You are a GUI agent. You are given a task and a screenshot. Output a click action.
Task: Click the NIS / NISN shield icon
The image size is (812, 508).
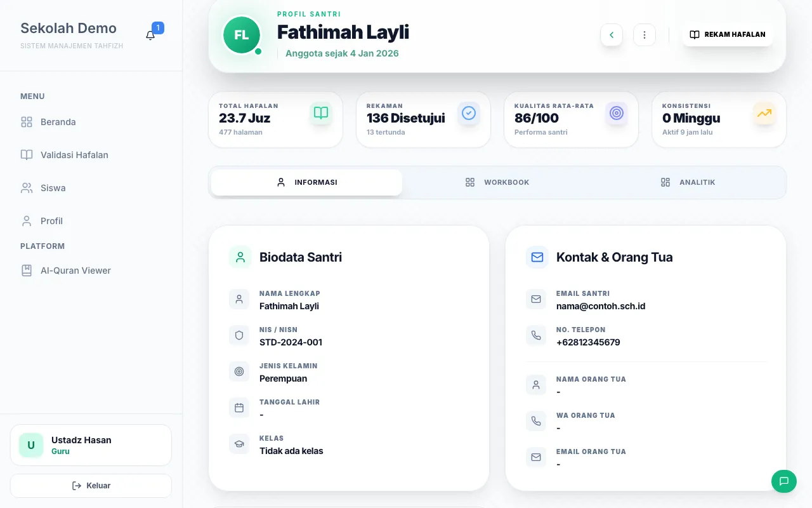[239, 335]
